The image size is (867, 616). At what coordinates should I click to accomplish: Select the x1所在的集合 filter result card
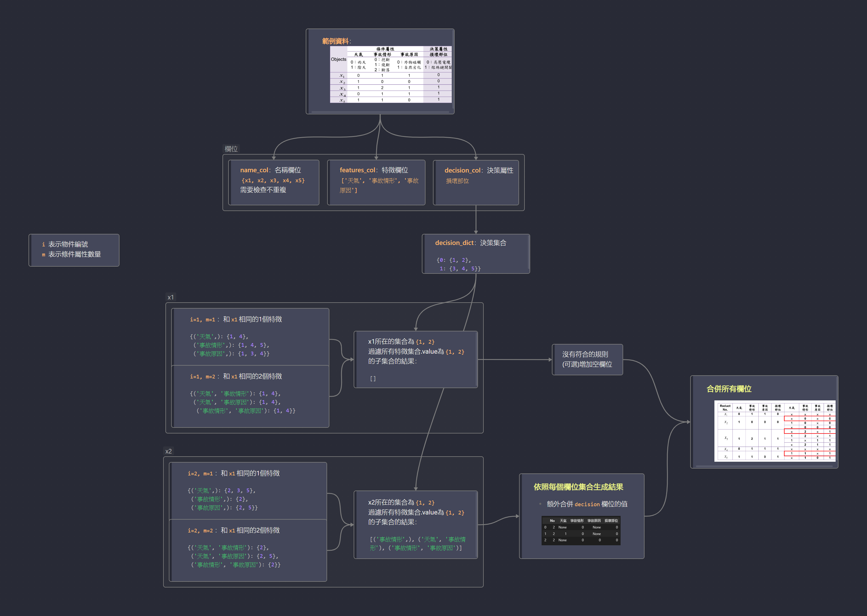click(x=415, y=359)
